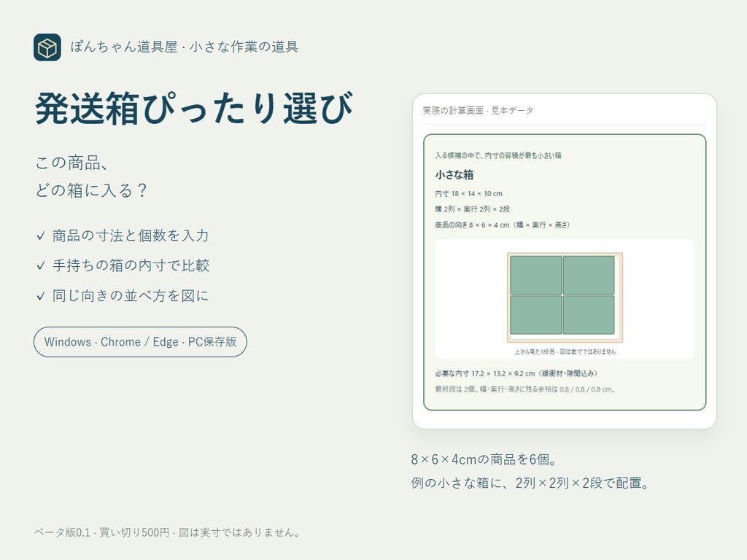Click the feature text 商品の寸法と個数を入力

131,236
